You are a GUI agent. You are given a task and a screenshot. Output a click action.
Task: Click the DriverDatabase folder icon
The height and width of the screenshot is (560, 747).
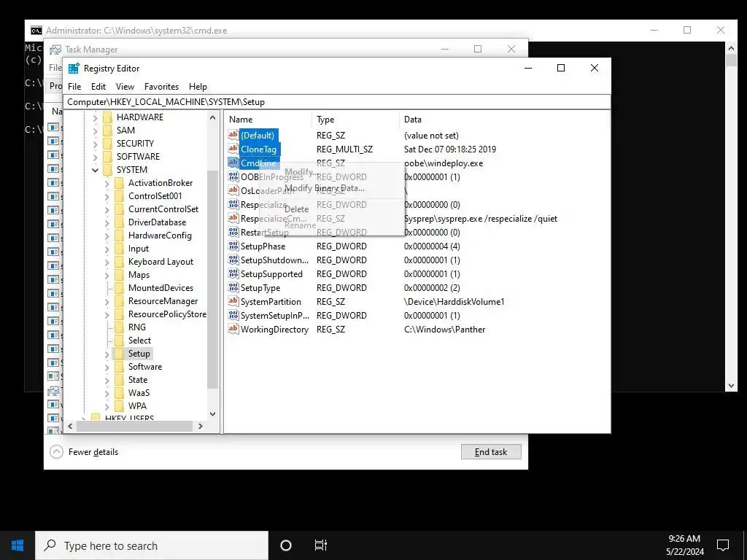[119, 222]
